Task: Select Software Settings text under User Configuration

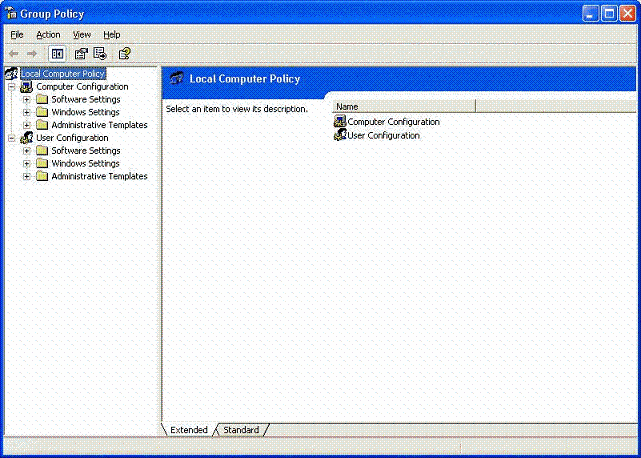Action: tap(86, 150)
